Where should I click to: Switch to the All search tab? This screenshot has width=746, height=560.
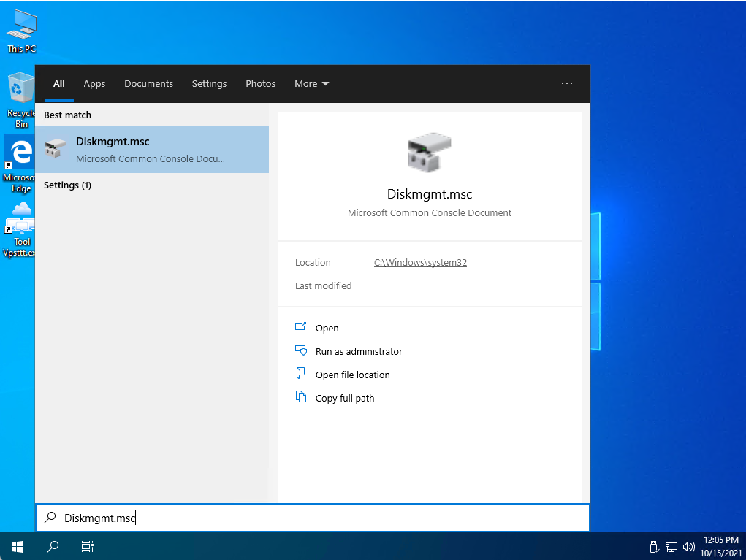click(x=59, y=83)
